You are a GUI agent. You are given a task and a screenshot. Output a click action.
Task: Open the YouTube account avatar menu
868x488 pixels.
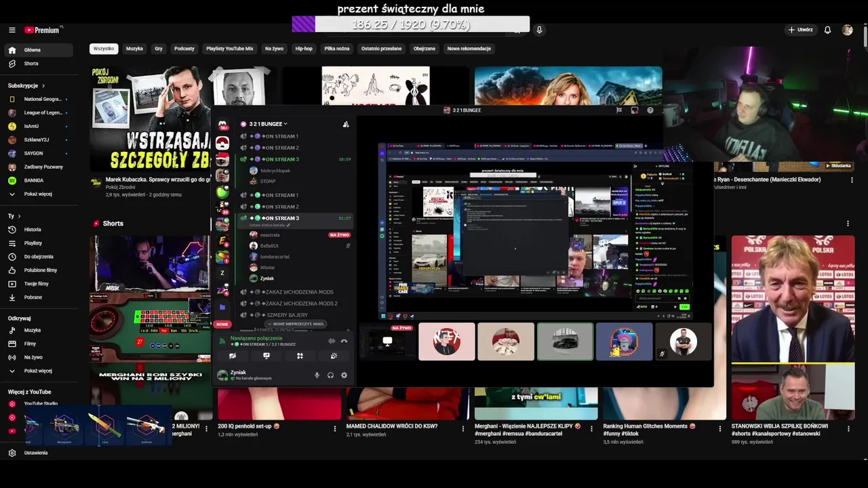point(847,30)
